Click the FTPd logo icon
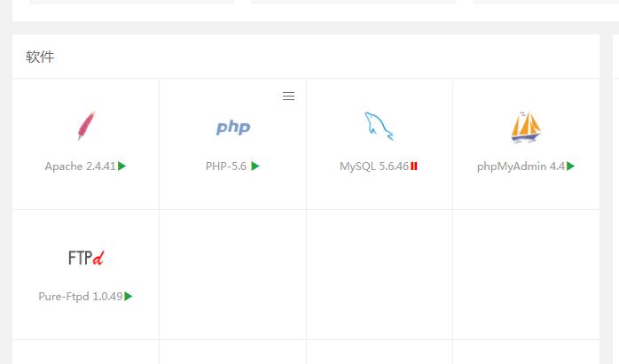This screenshot has width=619, height=364. click(x=86, y=258)
